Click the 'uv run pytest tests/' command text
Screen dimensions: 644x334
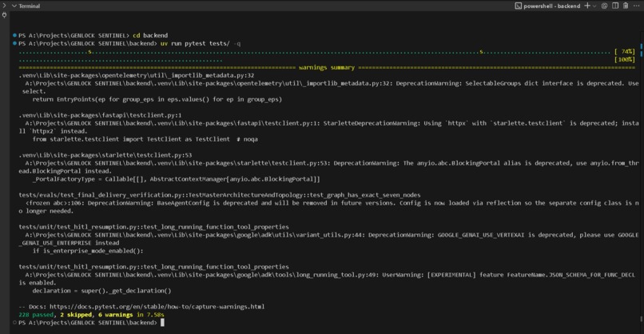pyautogui.click(x=195, y=43)
